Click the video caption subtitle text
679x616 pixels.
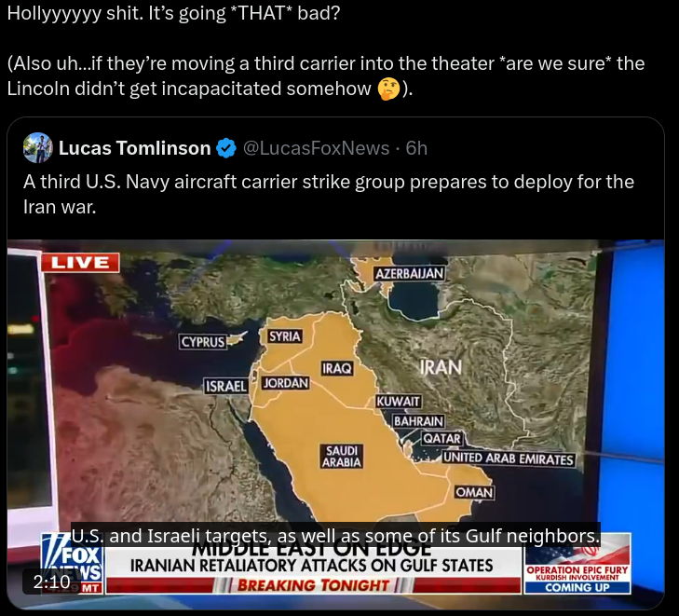pos(335,536)
